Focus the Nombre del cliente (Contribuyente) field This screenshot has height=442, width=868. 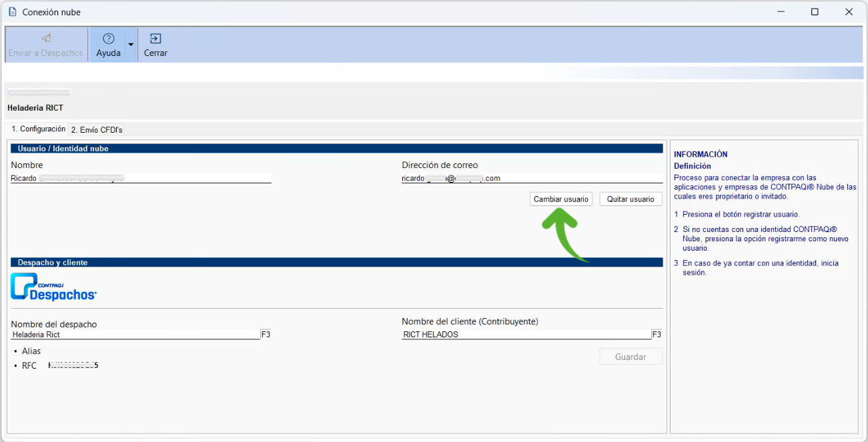pyautogui.click(x=526, y=335)
